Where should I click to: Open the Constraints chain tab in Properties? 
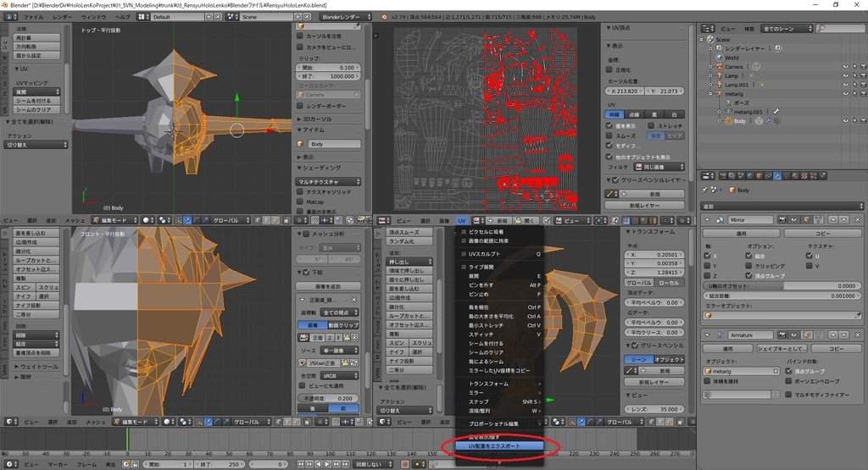pyautogui.click(x=768, y=176)
